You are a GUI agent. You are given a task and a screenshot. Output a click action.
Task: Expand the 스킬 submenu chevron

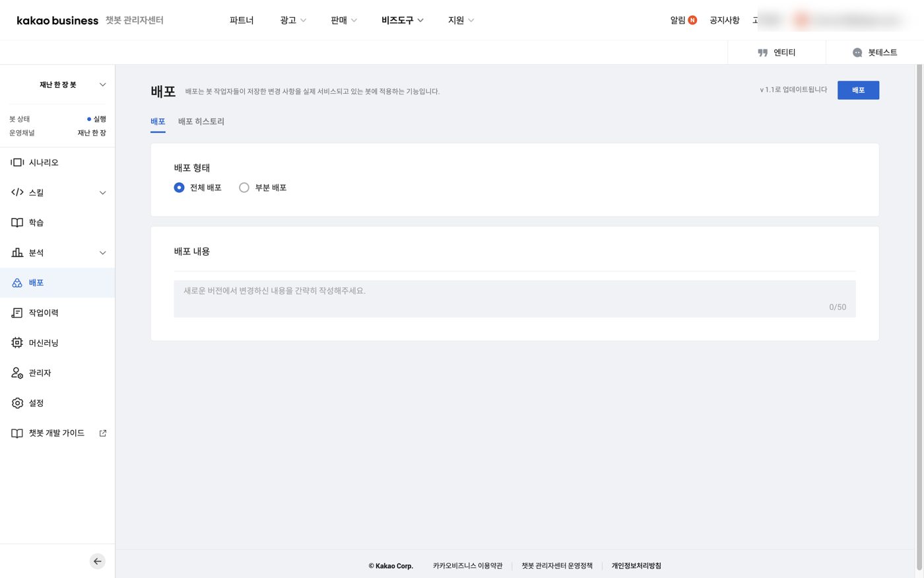click(x=102, y=193)
